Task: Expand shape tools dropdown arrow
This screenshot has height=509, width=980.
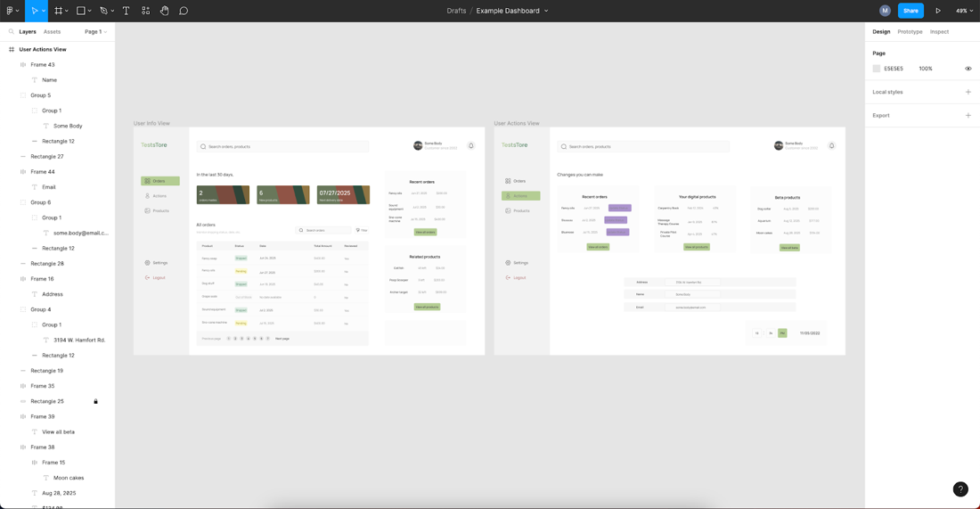Action: coord(90,12)
